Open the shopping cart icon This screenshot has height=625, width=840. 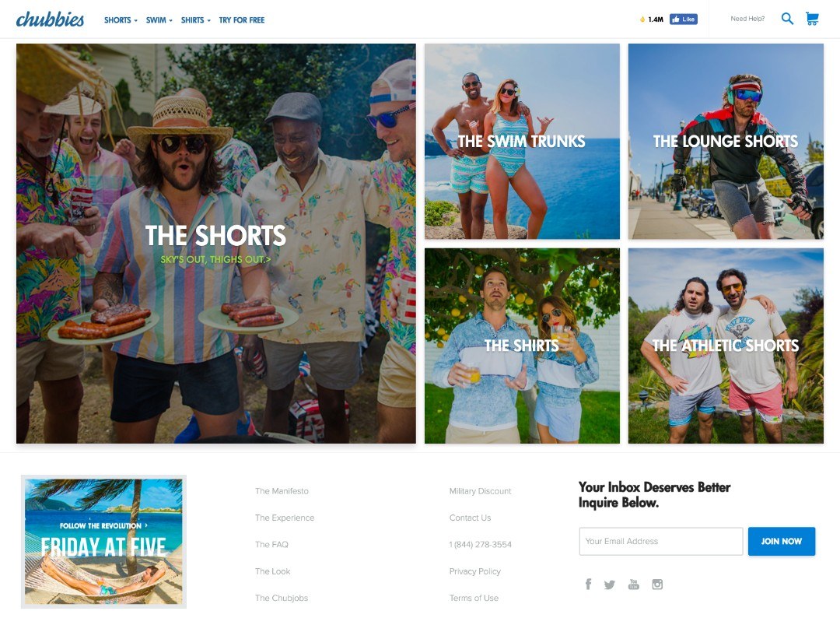(812, 19)
